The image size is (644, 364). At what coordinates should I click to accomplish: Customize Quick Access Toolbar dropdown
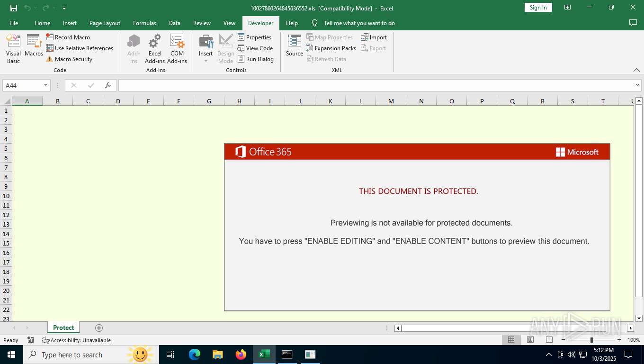(x=64, y=8)
